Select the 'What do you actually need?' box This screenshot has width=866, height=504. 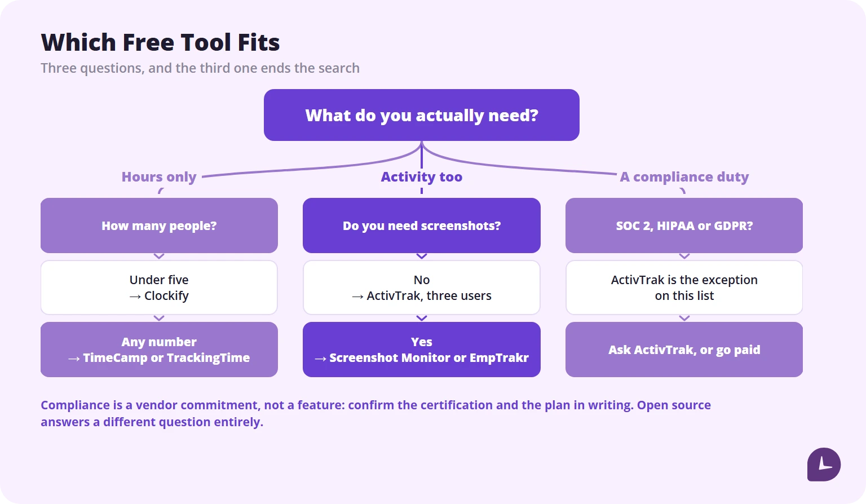pyautogui.click(x=422, y=115)
